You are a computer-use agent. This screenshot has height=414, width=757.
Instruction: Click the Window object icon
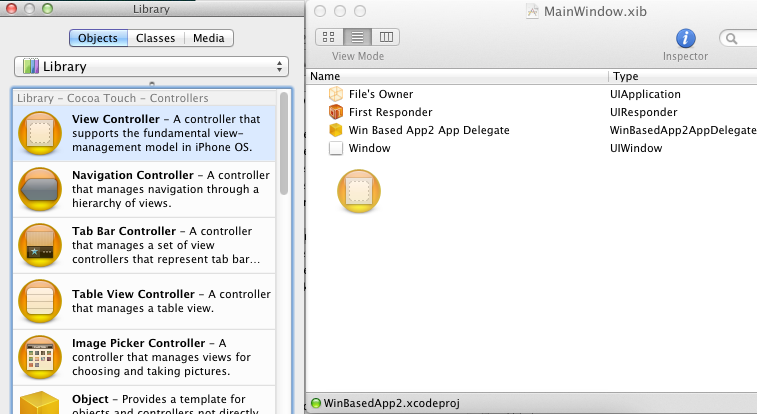(x=336, y=148)
